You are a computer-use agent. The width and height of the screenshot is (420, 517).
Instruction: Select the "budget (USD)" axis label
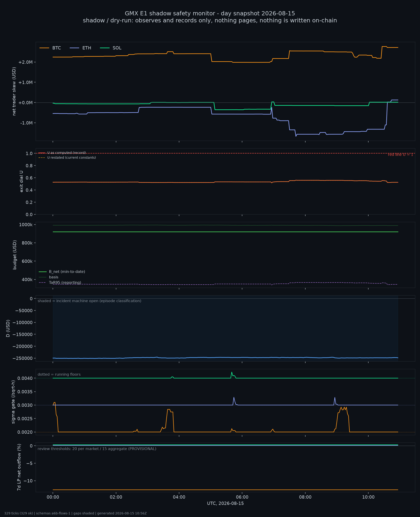[x=15, y=255]
